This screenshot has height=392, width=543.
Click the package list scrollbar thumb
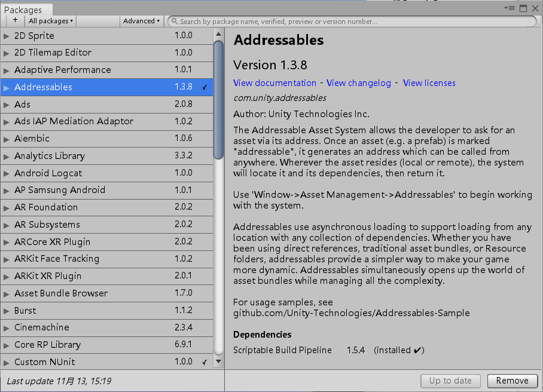click(218, 100)
